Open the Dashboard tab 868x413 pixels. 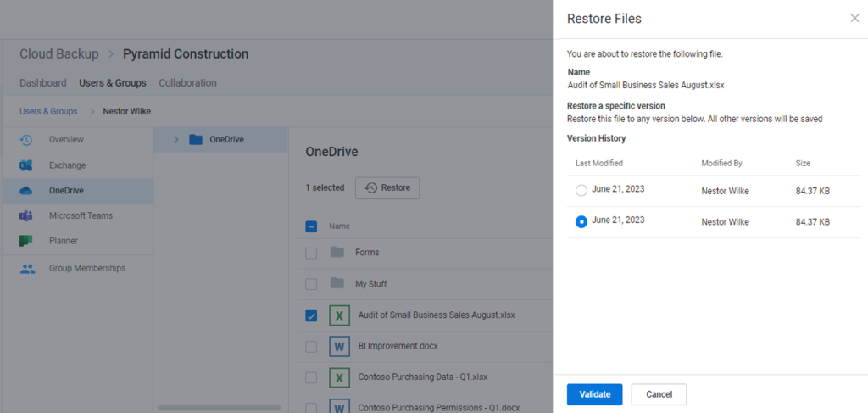point(43,82)
